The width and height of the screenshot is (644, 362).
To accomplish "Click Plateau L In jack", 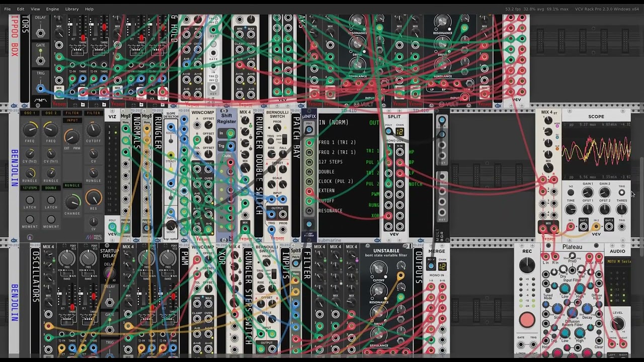I will pyautogui.click(x=546, y=256).
